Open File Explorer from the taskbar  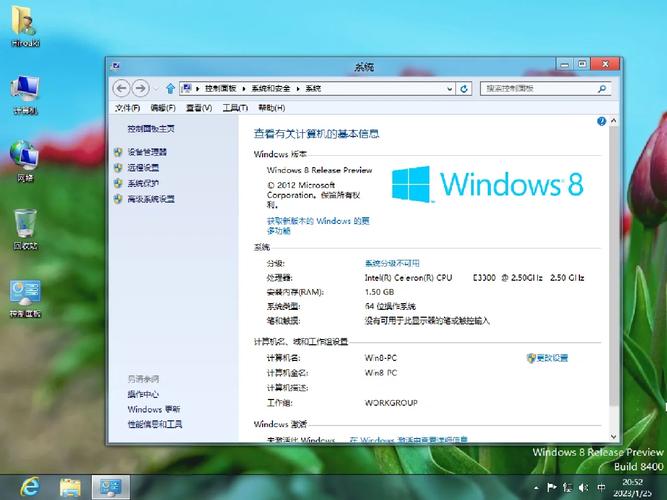click(70, 487)
